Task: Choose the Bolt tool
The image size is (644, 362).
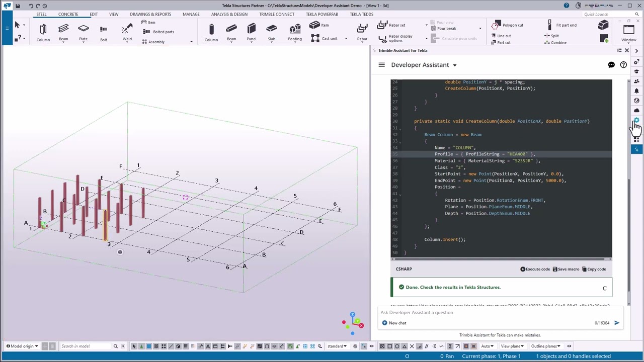Action: click(103, 32)
